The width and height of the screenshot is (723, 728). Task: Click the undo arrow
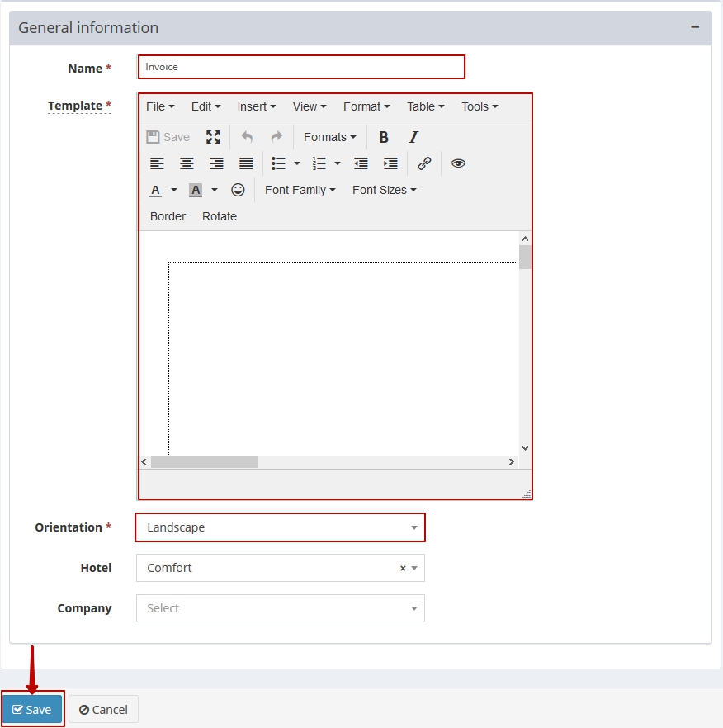click(247, 137)
